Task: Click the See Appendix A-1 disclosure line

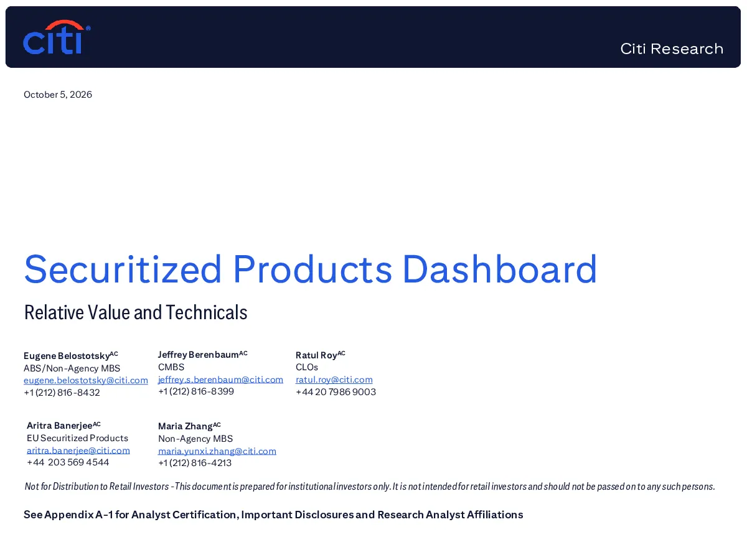Action: (x=273, y=515)
